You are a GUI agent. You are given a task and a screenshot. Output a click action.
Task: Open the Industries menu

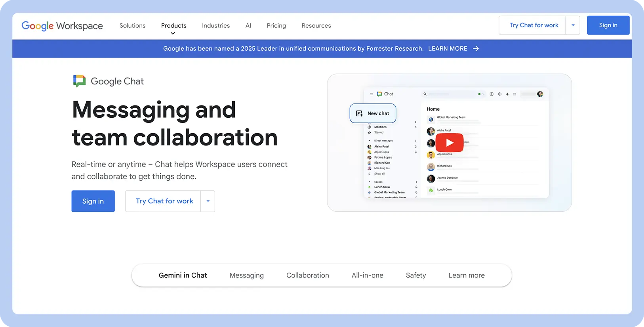point(216,25)
